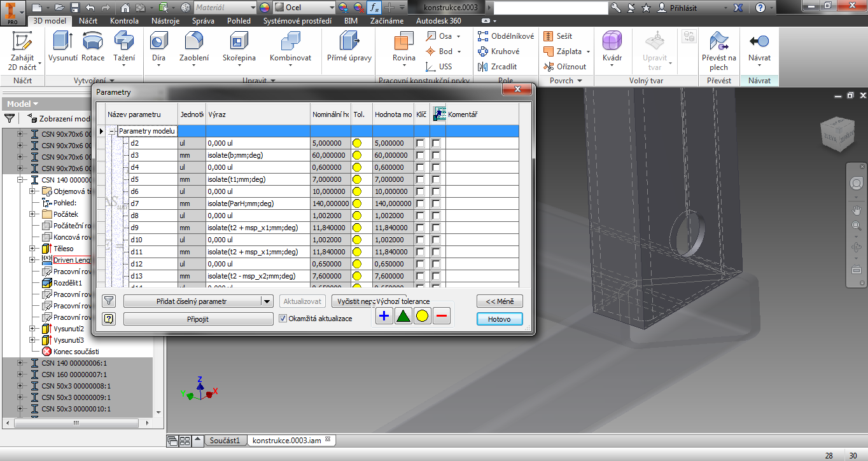Viewport: 868px width, 461px height.
Task: Select the Zrcadlit mirror tool
Action: click(x=498, y=67)
